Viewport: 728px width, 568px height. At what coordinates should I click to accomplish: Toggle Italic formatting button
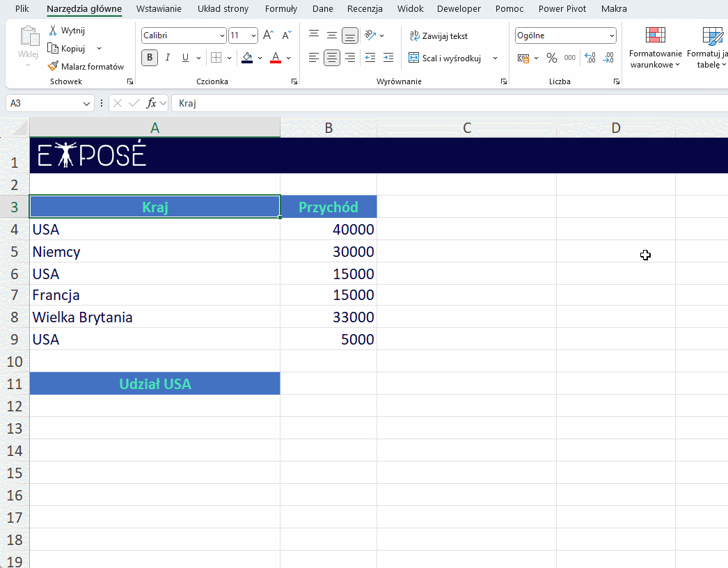(x=168, y=58)
